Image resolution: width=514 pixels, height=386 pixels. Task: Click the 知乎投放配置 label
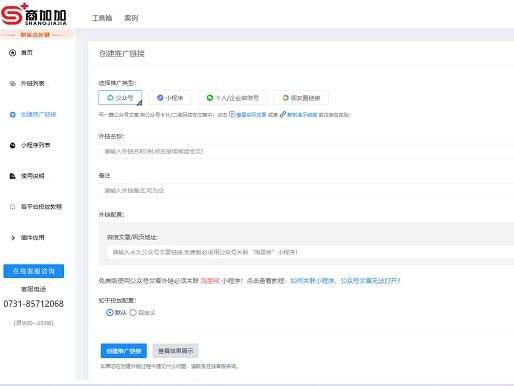117,300
